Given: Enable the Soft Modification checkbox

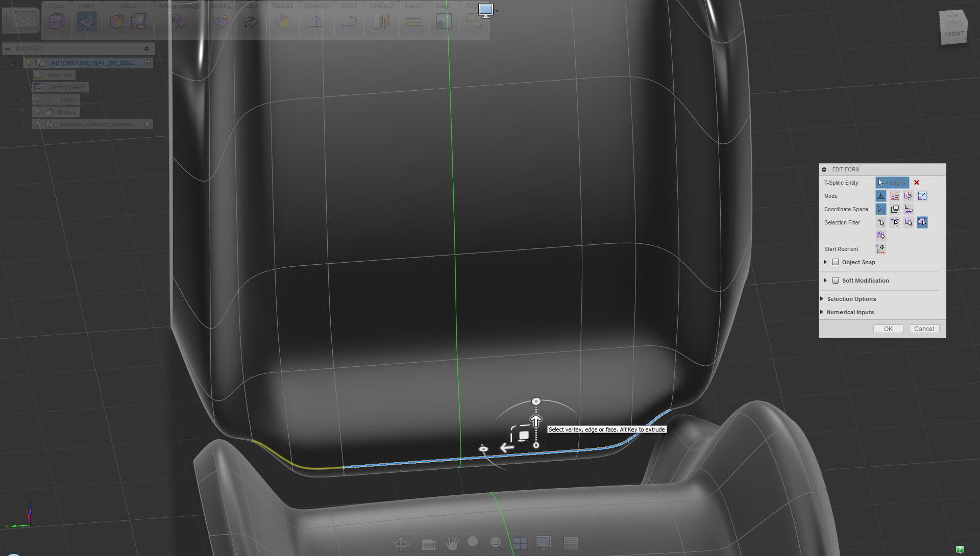Looking at the screenshot, I should [x=836, y=281].
